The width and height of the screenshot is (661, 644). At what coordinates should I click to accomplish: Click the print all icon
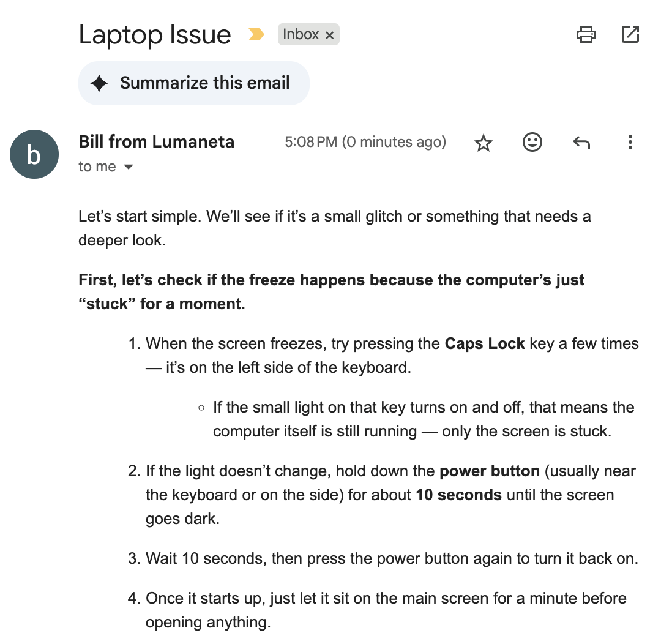pyautogui.click(x=586, y=35)
